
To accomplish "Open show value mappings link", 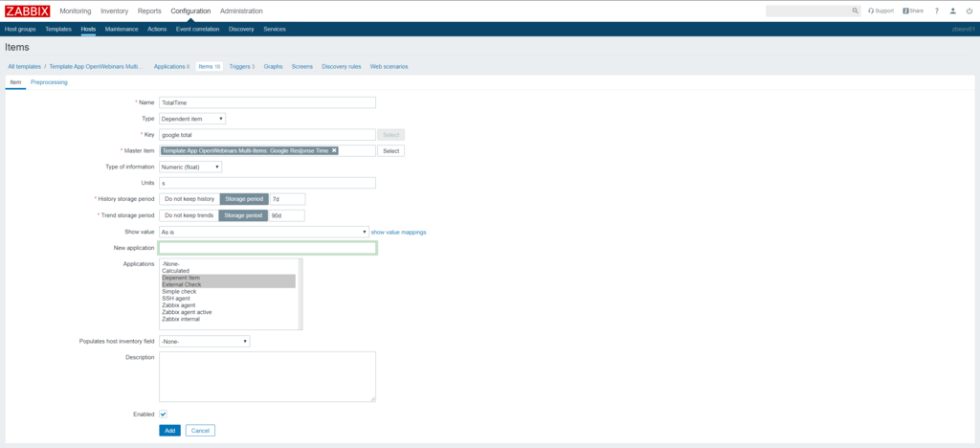I will (398, 232).
